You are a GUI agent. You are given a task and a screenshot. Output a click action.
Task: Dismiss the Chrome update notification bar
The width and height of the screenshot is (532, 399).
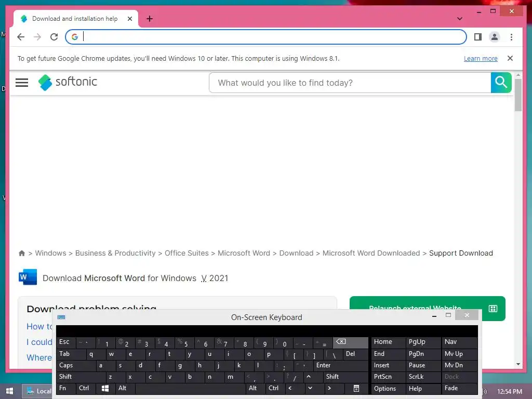pos(510,58)
